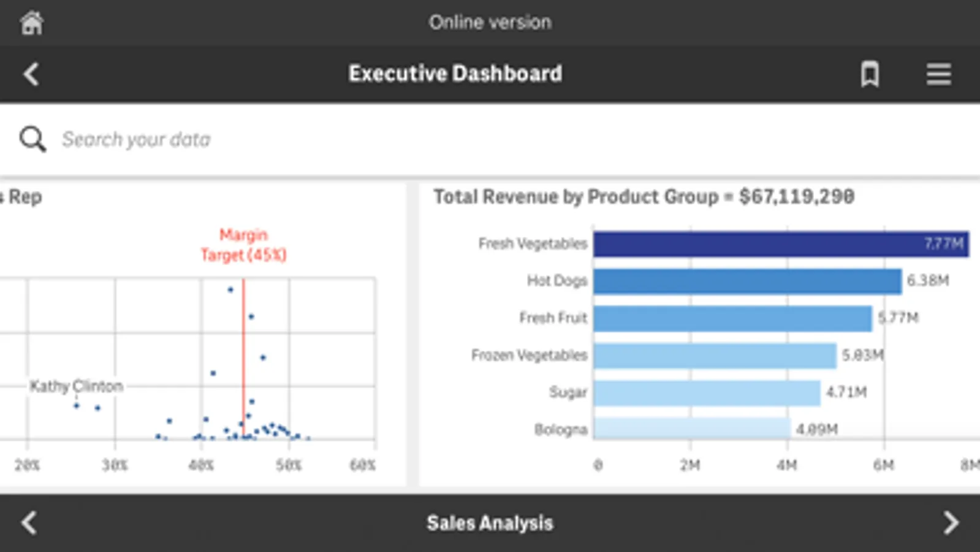Go to the home screen icon
The width and height of the screenshot is (980, 552).
31,23
